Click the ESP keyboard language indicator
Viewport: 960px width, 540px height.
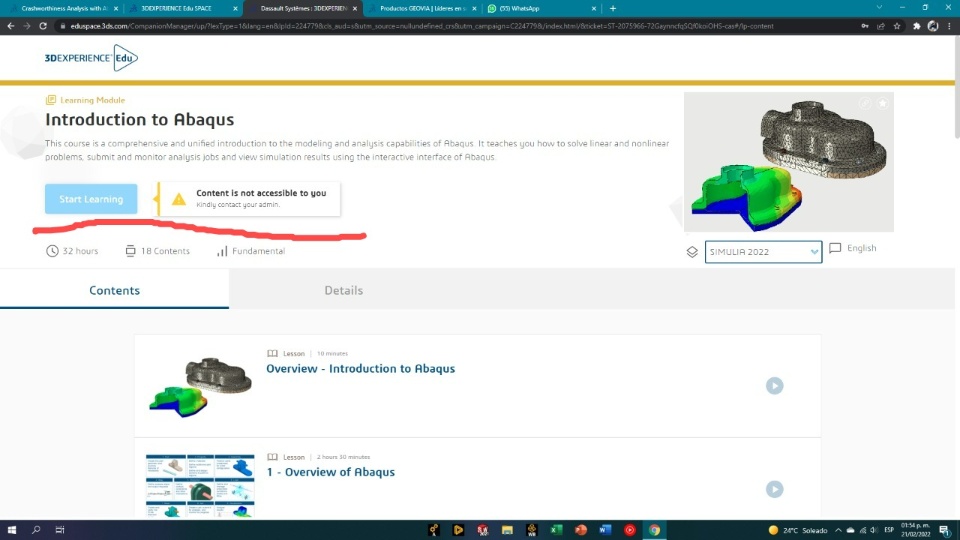click(889, 530)
